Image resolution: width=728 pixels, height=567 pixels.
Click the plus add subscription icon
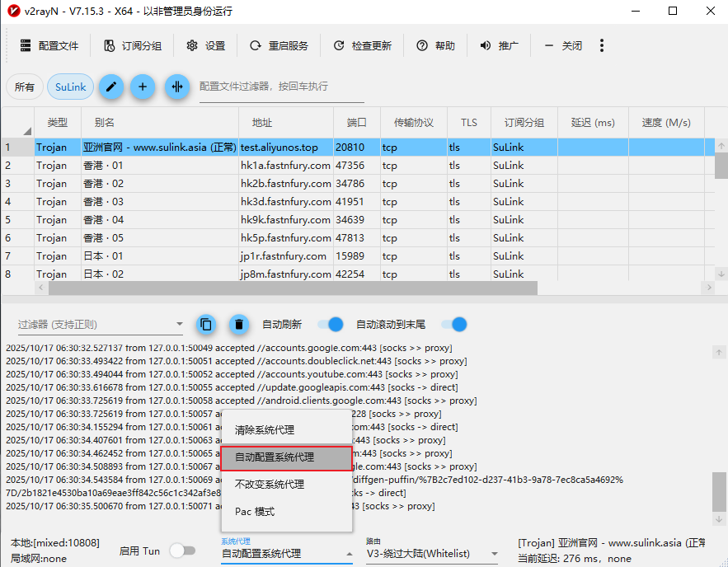coord(143,87)
